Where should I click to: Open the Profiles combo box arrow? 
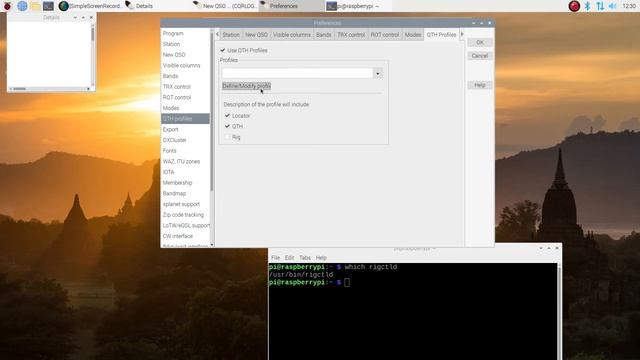pos(378,73)
